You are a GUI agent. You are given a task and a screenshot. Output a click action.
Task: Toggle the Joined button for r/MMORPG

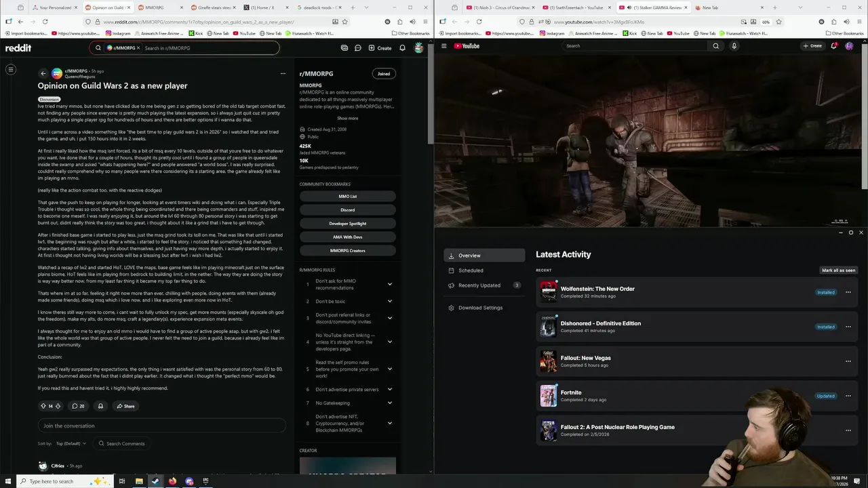(x=384, y=73)
